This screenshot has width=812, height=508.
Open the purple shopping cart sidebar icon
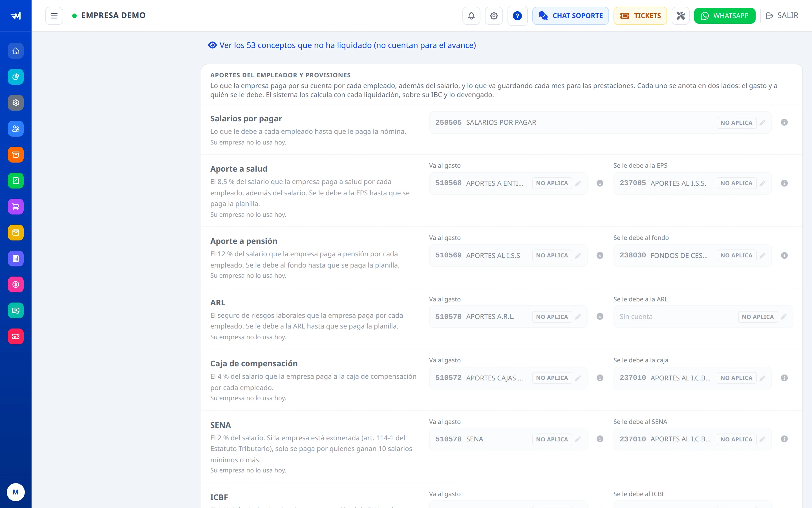[16, 207]
